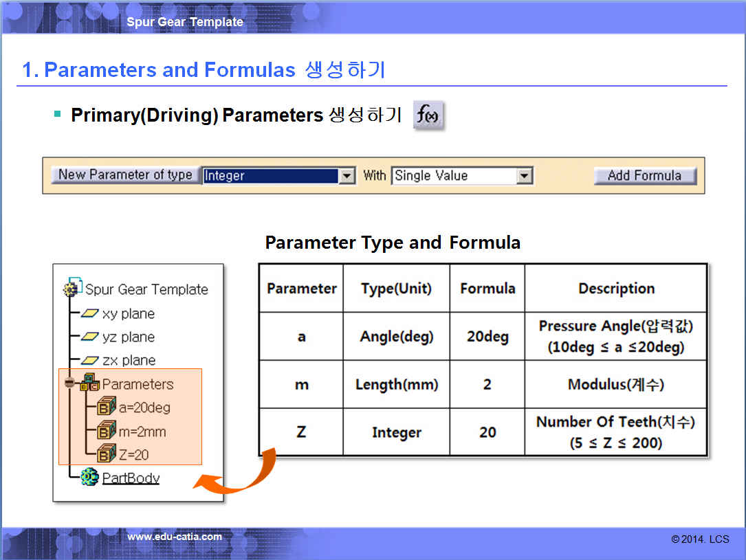The height and width of the screenshot is (560, 746).
Task: Open the Integer parameter type dropdown
Action: pyautogui.click(x=347, y=176)
